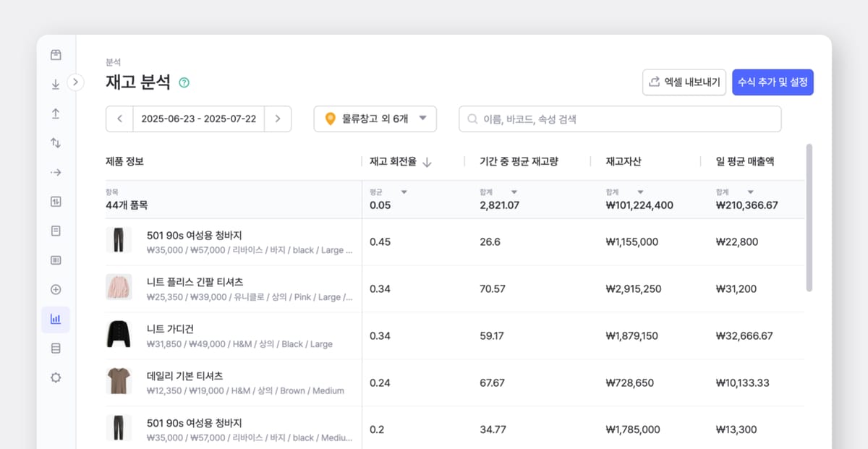Screen dimensions: 868x449
Task: Click inventory asset ₩1,785,000
Action: 633,429
